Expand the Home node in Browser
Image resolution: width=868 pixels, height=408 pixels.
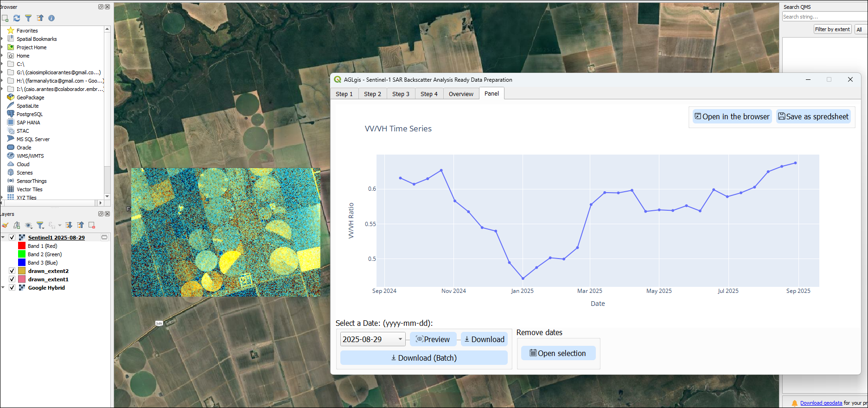coord(2,56)
